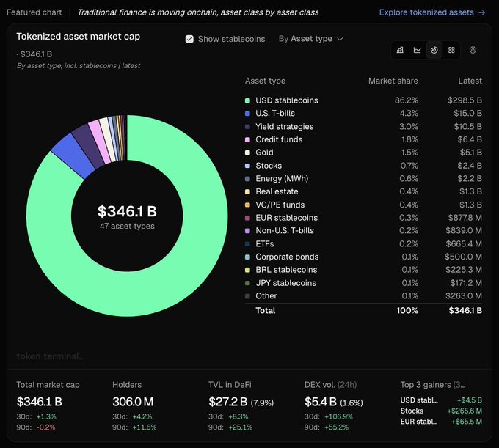Click the Featured chart label
The height and width of the screenshot is (448, 499).
tap(34, 12)
